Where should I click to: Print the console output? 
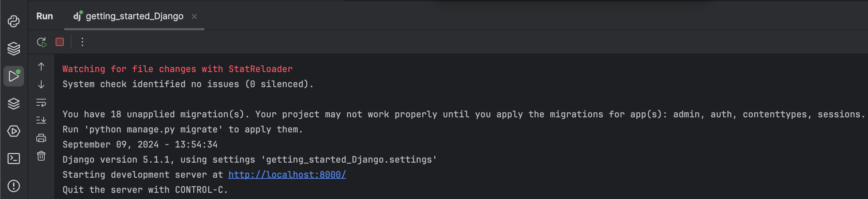(x=41, y=138)
